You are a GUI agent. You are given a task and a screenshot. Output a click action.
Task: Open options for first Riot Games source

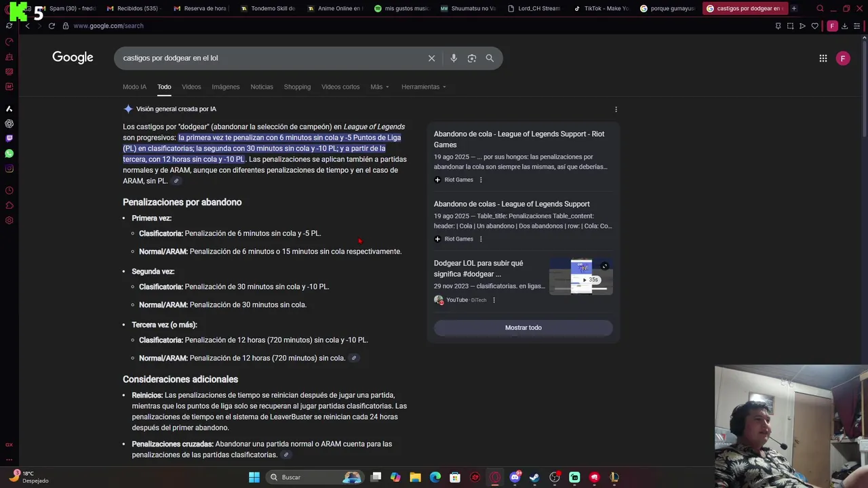pos(481,180)
